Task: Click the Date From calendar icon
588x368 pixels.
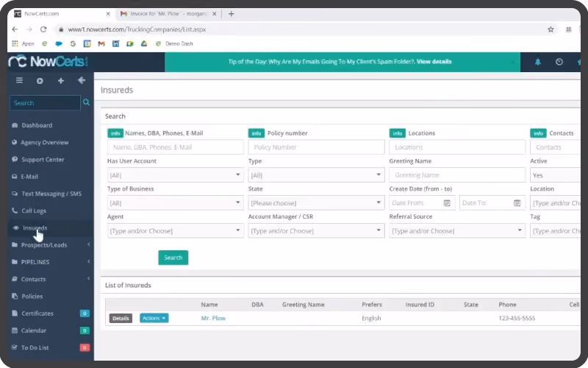Action: pyautogui.click(x=447, y=203)
